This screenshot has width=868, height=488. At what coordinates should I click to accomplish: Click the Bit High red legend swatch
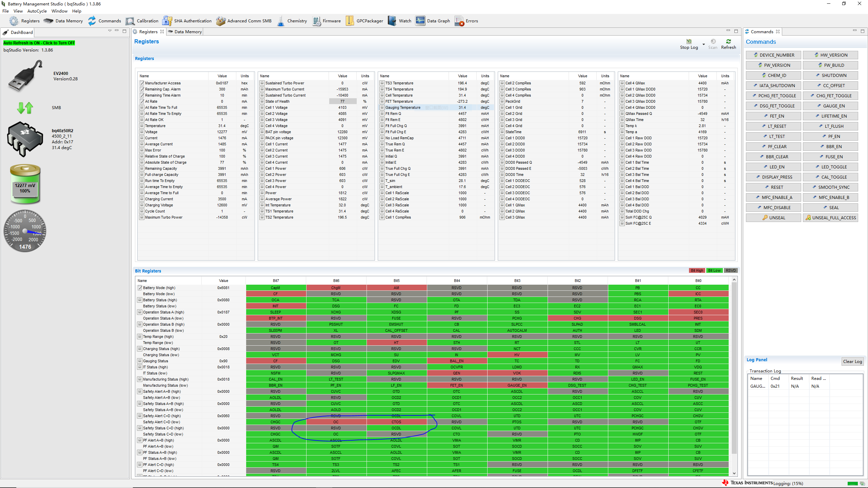[697, 270]
